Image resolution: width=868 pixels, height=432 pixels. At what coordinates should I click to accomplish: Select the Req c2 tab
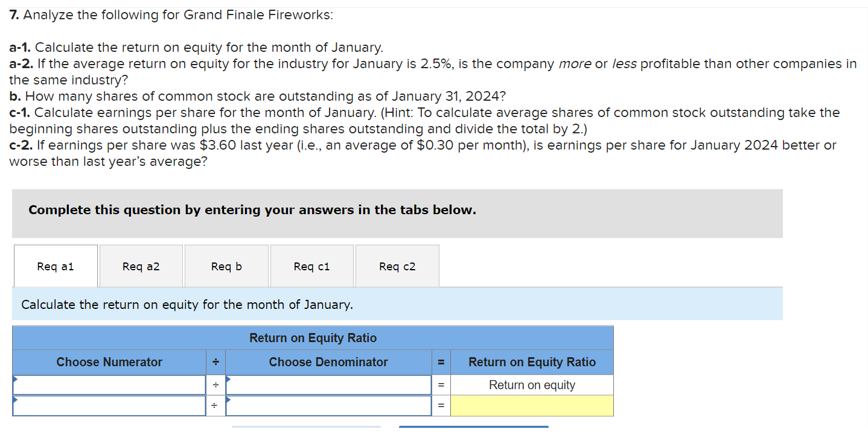[397, 265]
